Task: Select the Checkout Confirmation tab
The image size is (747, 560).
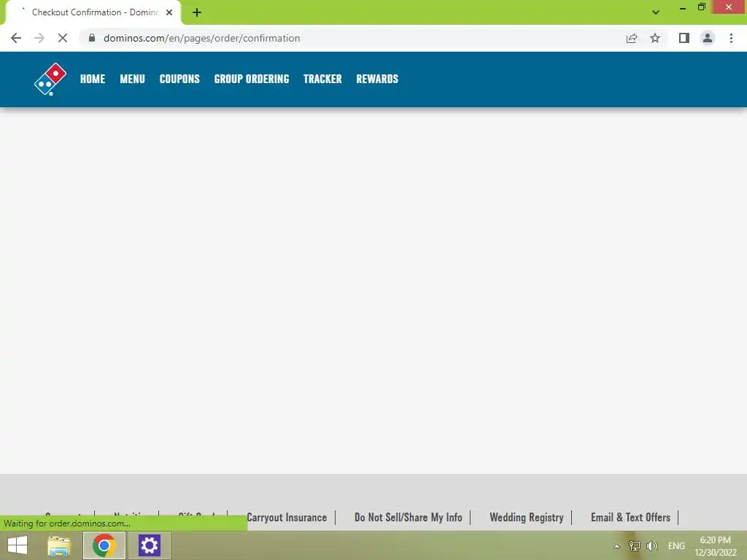Action: [93, 12]
